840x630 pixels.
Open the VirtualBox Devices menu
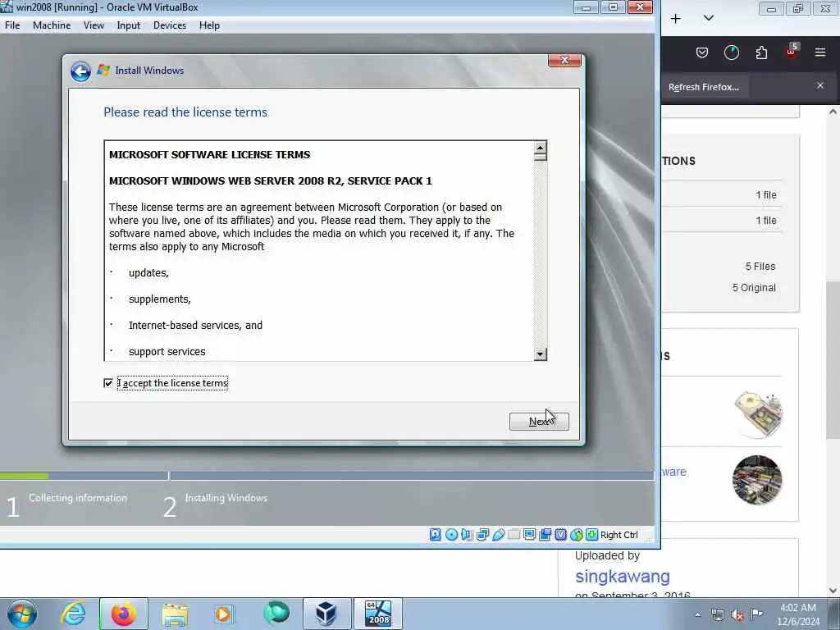170,25
